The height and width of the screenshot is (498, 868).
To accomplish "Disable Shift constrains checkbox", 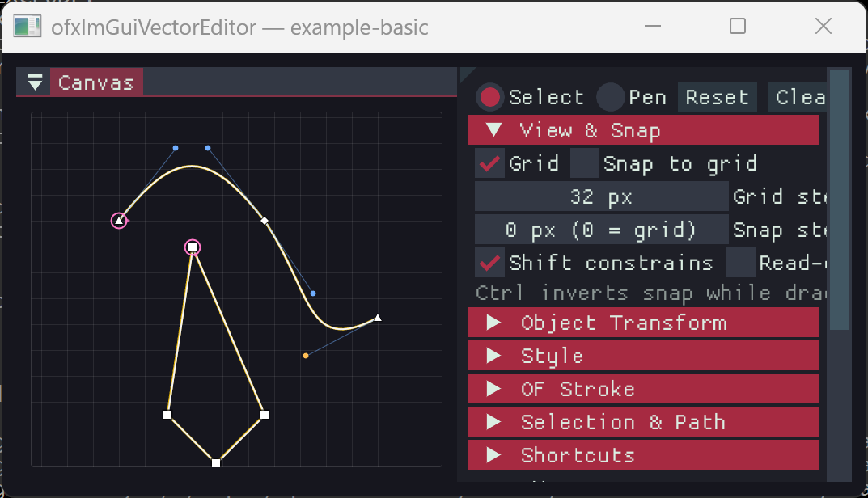I will coord(489,263).
